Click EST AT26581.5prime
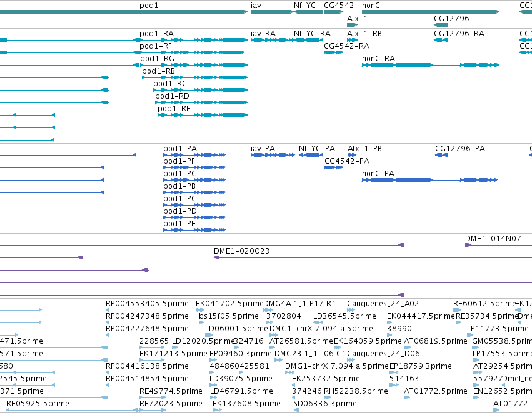The width and height of the screenshot is (532, 413). point(273,347)
